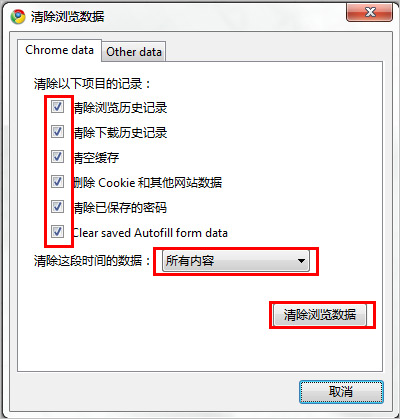Click the dropdown arrow beside 所有内容
The image size is (400, 419).
point(301,261)
